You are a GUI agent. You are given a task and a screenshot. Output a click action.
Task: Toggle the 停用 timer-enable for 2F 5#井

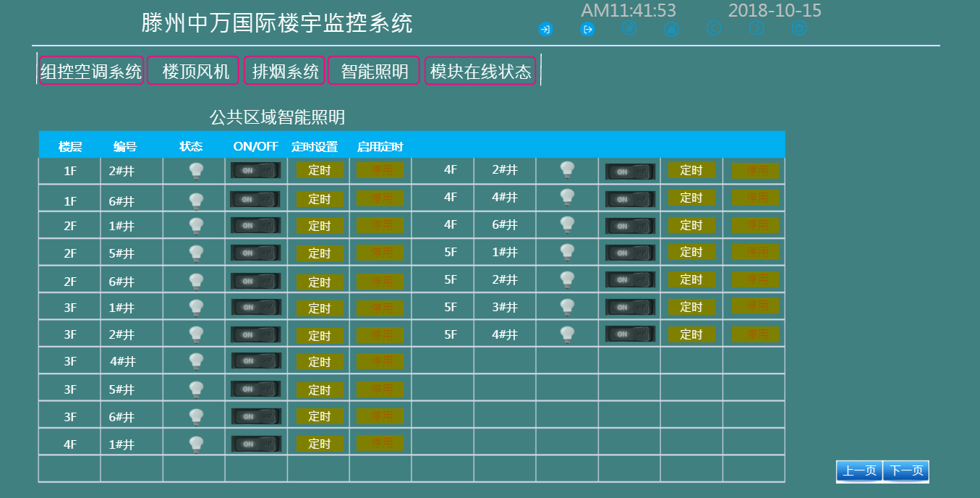coord(380,253)
